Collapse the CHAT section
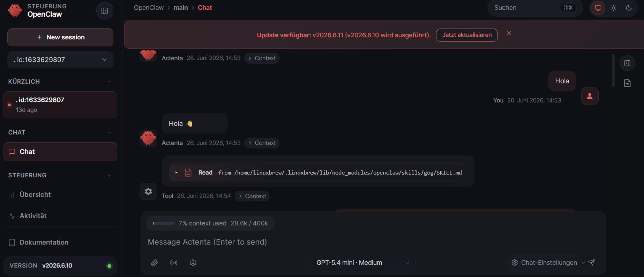Screen dimensions: 644x277 (x=110, y=132)
